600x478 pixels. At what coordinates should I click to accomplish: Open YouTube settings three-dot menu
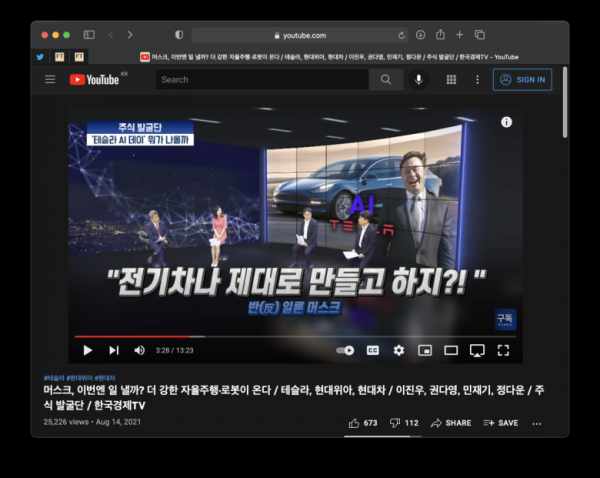[x=477, y=80]
